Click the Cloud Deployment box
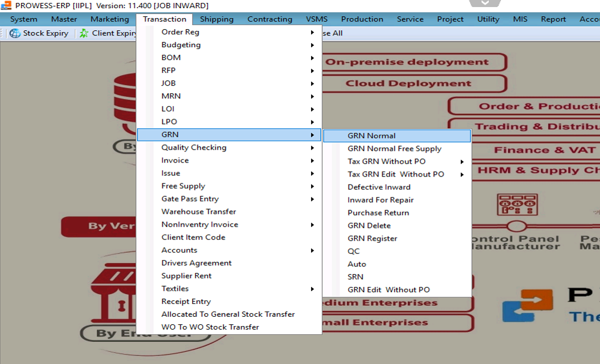The width and height of the screenshot is (600, 364). (x=408, y=83)
